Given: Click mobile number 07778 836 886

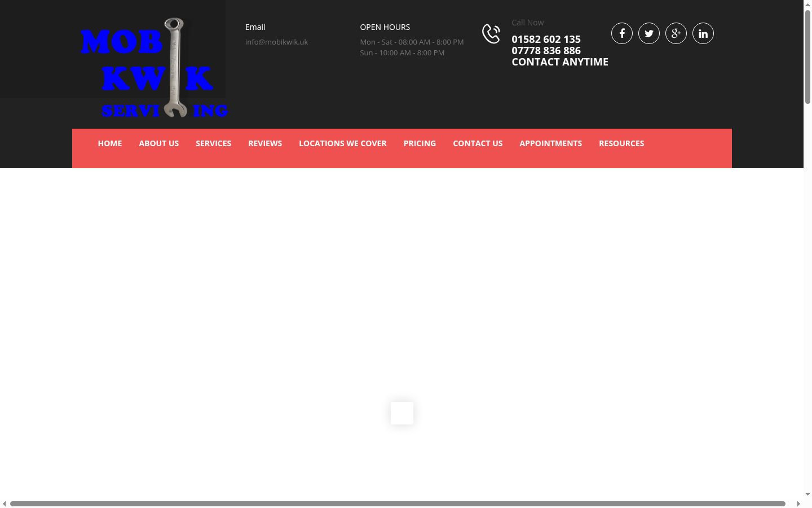Looking at the screenshot, I should (546, 50).
